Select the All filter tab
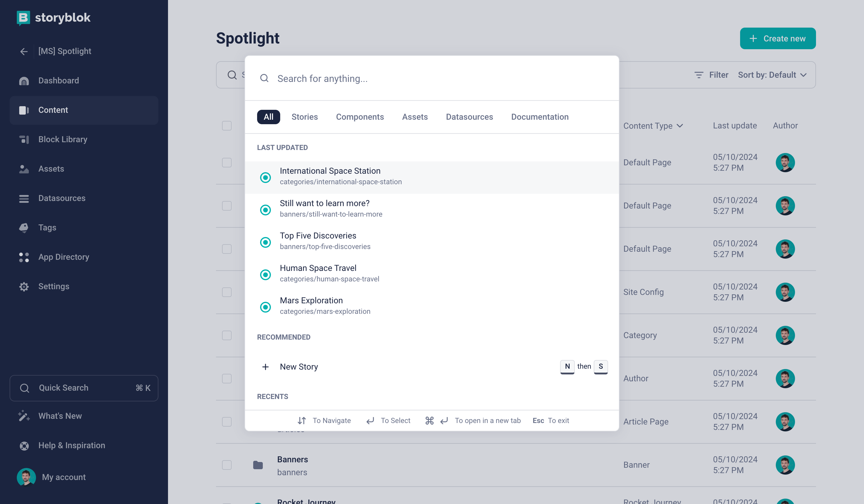 click(x=268, y=116)
